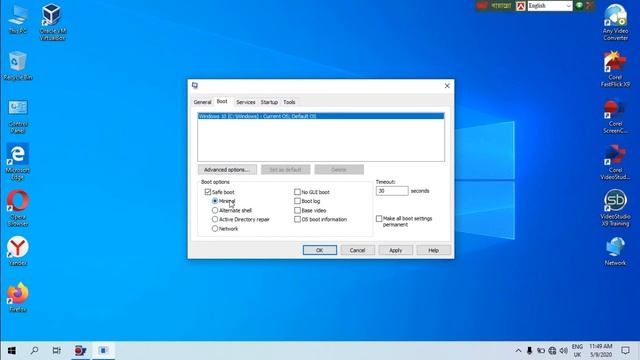Open the English language dropdown
This screenshot has height=360, width=640.
(549, 6)
